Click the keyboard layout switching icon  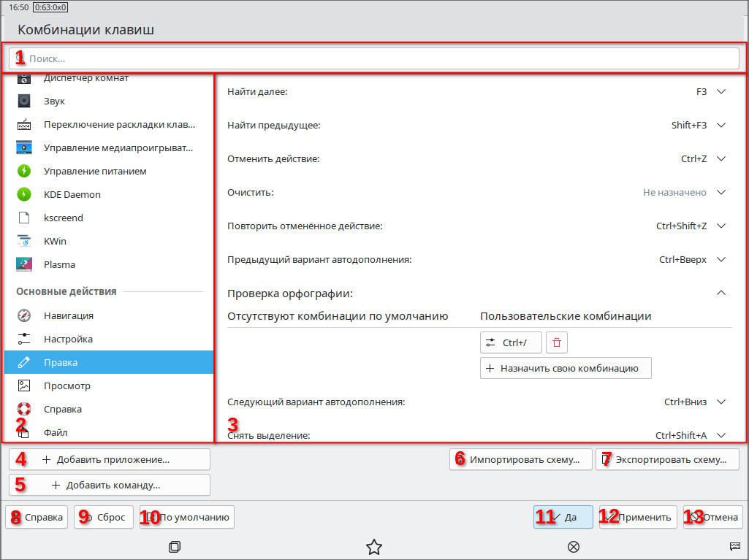(x=24, y=124)
